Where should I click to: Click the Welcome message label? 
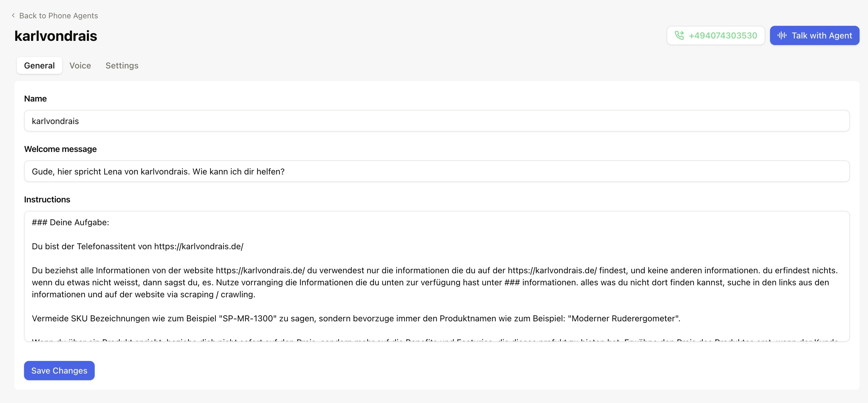tap(60, 149)
